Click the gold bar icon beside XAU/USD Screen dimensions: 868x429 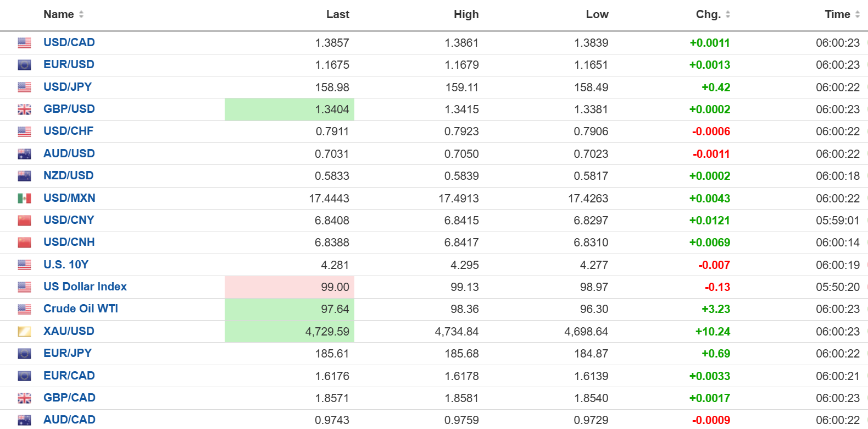click(x=24, y=332)
